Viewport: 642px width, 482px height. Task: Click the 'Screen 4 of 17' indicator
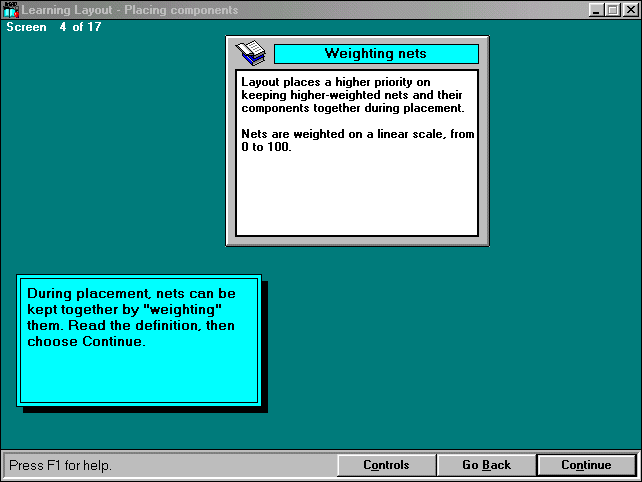(54, 27)
